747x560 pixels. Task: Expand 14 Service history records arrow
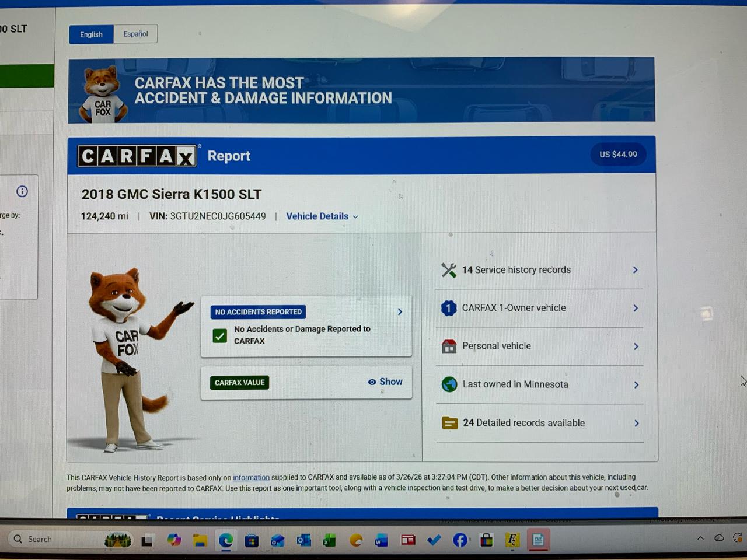635,270
